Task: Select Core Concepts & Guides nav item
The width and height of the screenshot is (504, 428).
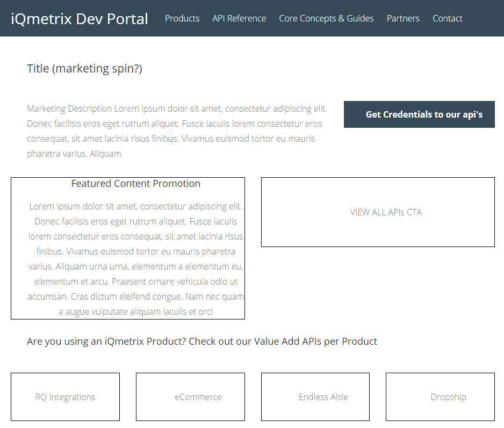Action: [326, 19]
